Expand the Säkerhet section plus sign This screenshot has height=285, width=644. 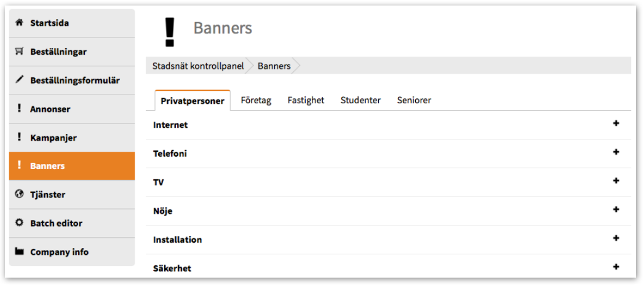pyautogui.click(x=616, y=267)
